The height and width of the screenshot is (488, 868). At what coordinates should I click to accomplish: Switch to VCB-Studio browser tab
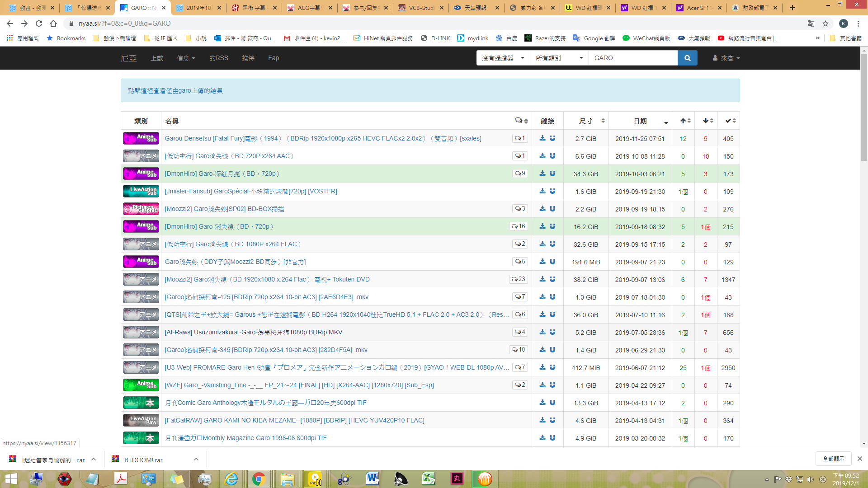[420, 8]
